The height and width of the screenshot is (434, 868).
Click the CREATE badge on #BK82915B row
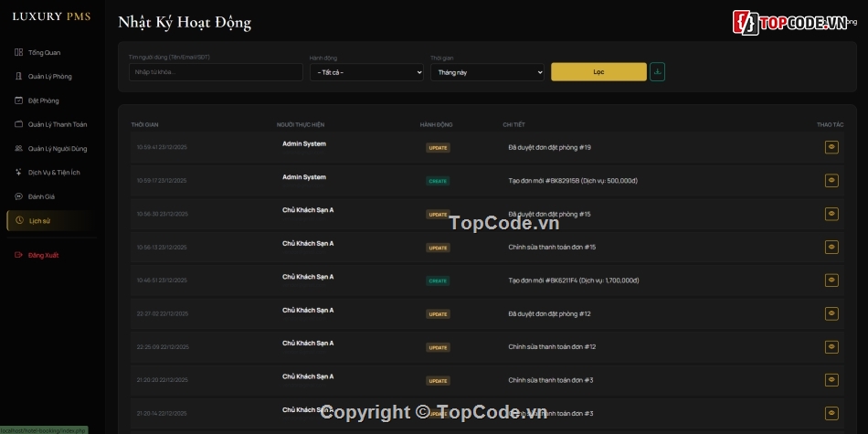point(438,181)
